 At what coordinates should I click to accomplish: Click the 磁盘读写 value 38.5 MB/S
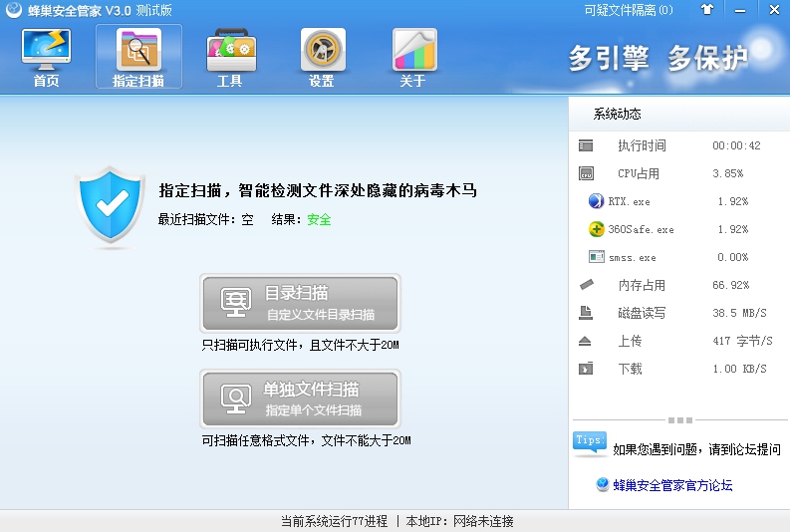(739, 313)
